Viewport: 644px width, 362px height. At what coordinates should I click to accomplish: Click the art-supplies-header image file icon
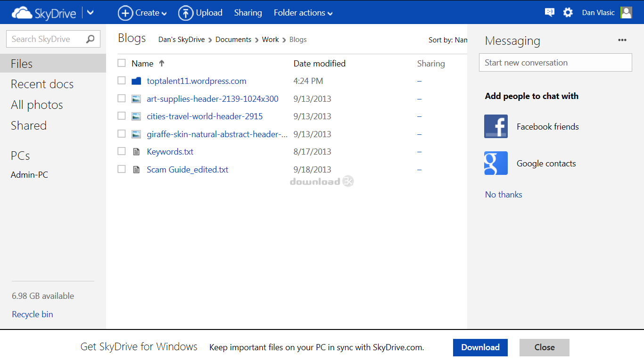pos(136,99)
